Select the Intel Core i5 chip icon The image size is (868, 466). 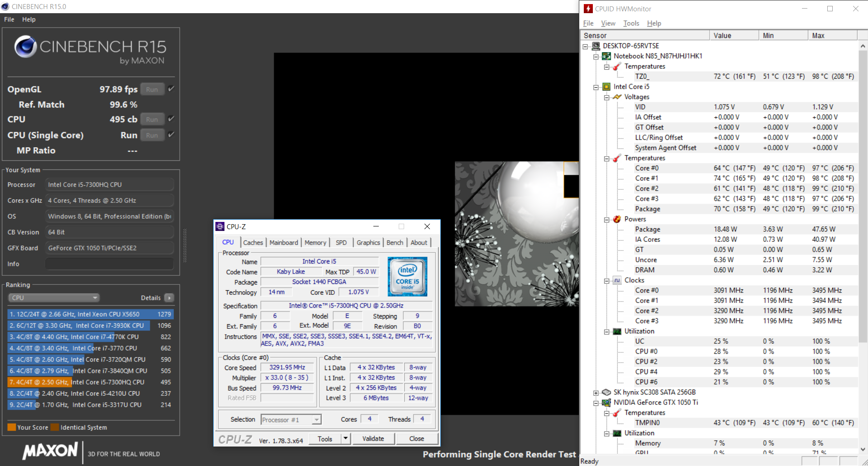pos(606,87)
